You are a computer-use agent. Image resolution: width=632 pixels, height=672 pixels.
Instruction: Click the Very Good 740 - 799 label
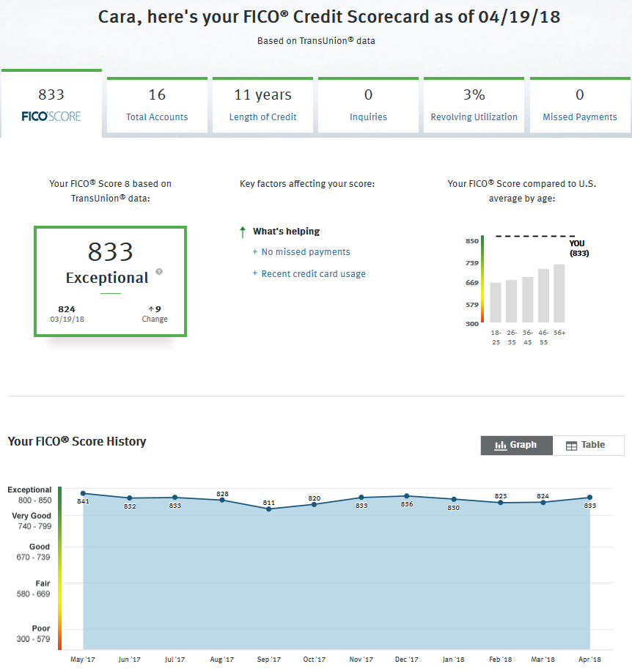coord(32,521)
